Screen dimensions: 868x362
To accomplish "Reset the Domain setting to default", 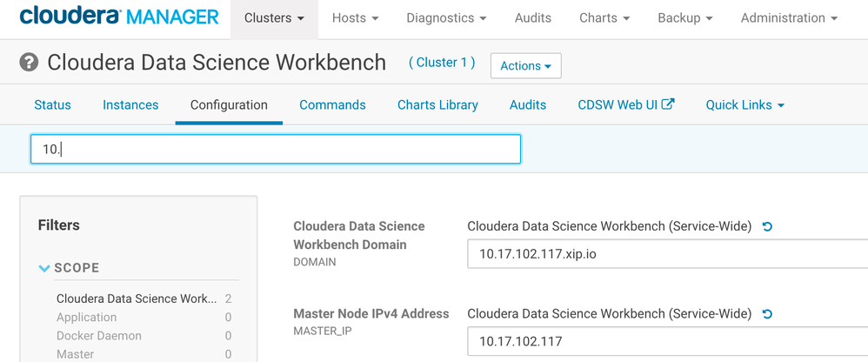I will tap(767, 226).
